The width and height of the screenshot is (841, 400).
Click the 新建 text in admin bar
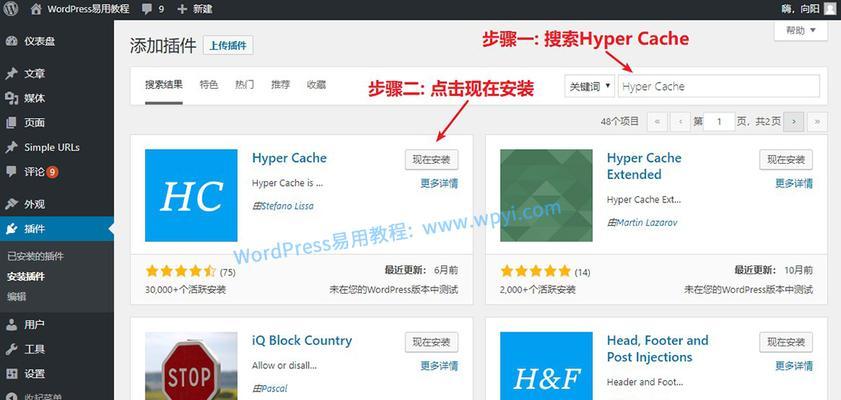click(x=202, y=9)
